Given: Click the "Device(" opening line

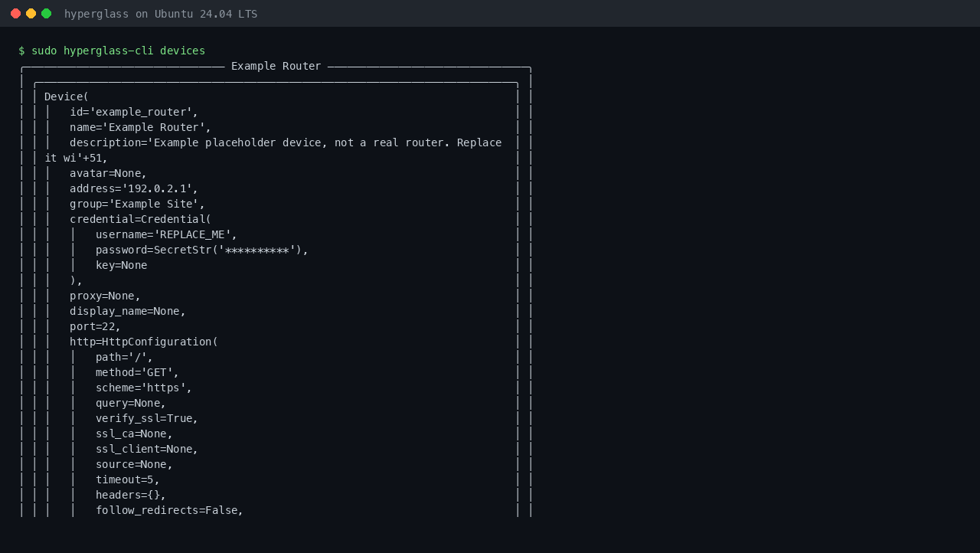Looking at the screenshot, I should (67, 97).
